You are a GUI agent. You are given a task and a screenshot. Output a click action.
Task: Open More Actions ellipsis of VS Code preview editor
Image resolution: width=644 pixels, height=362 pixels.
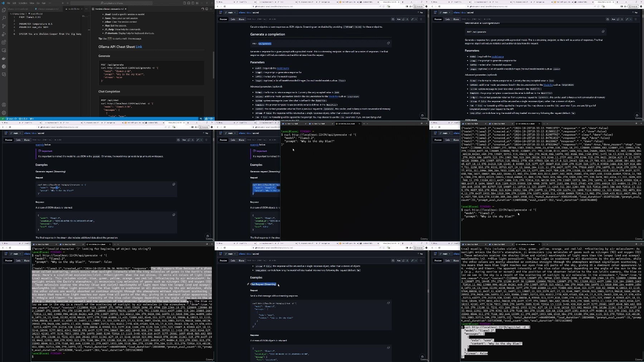[211, 9]
